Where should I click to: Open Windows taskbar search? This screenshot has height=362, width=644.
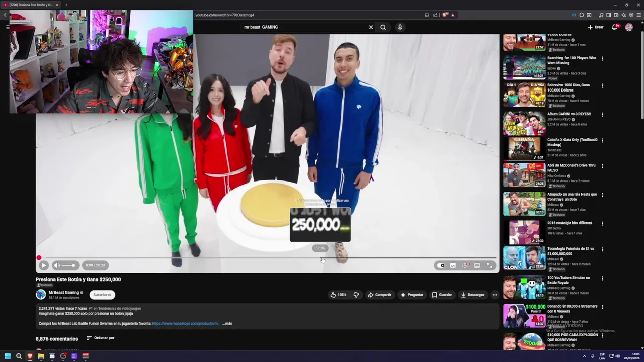[x=19, y=356]
